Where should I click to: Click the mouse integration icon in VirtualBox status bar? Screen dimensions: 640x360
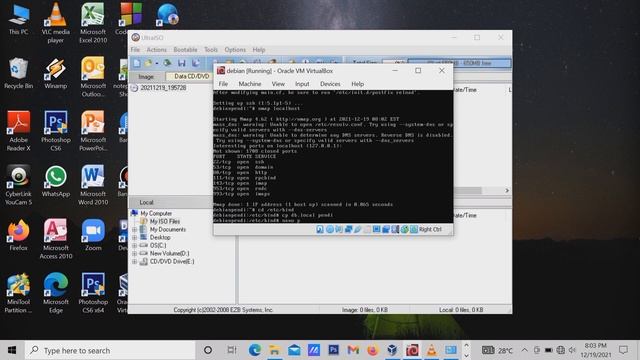(x=404, y=229)
